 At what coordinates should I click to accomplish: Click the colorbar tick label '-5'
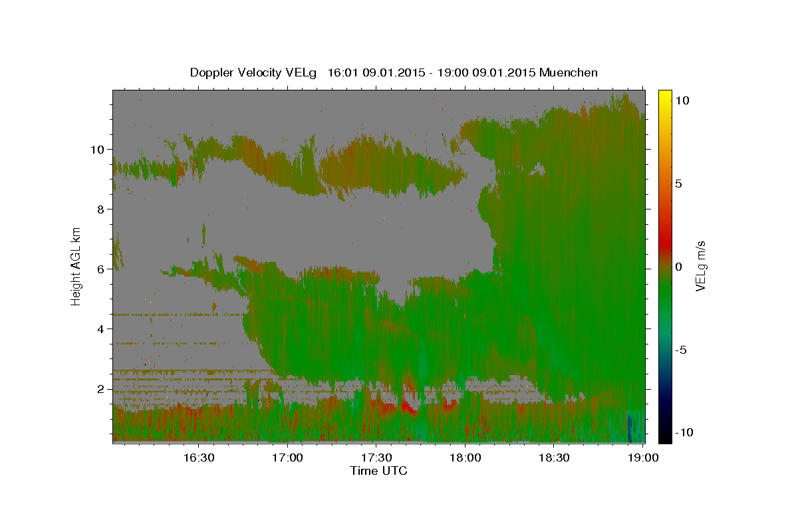click(680, 350)
